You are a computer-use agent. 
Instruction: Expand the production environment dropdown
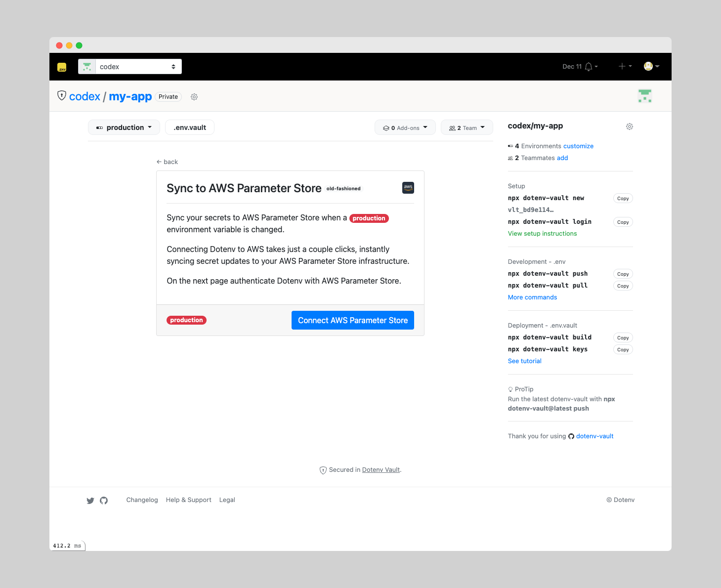pyautogui.click(x=124, y=127)
